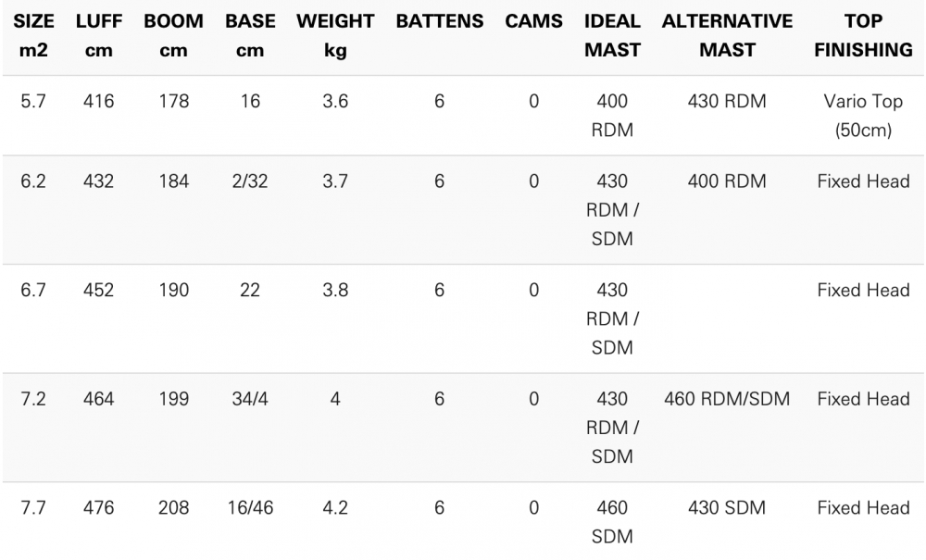Select the 2/32 base value
926x560 pixels.
(x=250, y=181)
